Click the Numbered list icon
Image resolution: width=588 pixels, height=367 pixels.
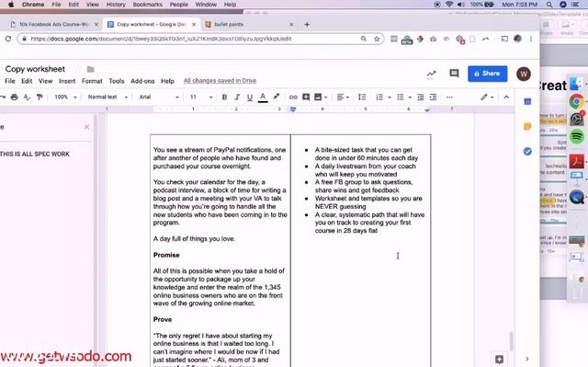pyautogui.click(x=379, y=97)
